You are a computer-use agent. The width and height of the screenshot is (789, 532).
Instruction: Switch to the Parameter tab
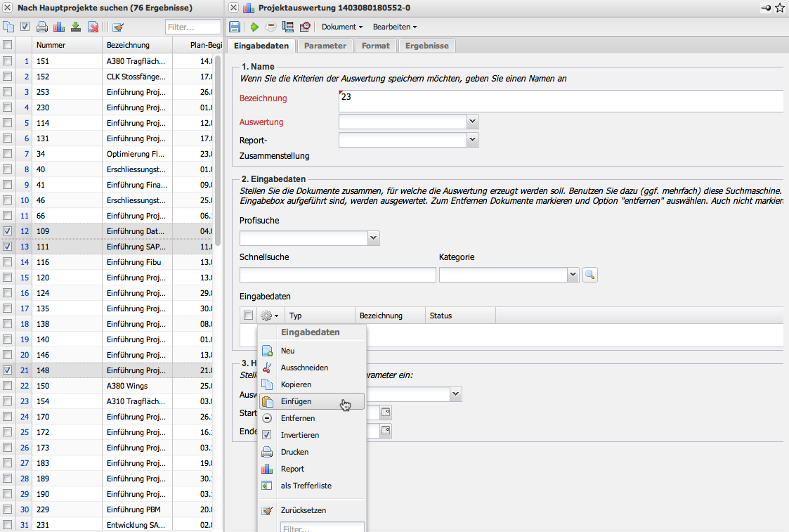pos(325,46)
